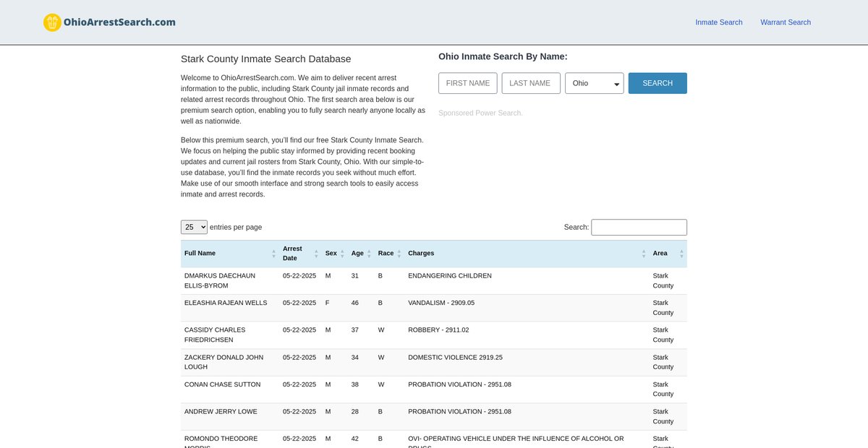Click the OhioArrestSearch.com logo icon
The height and width of the screenshot is (448, 868).
point(52,22)
